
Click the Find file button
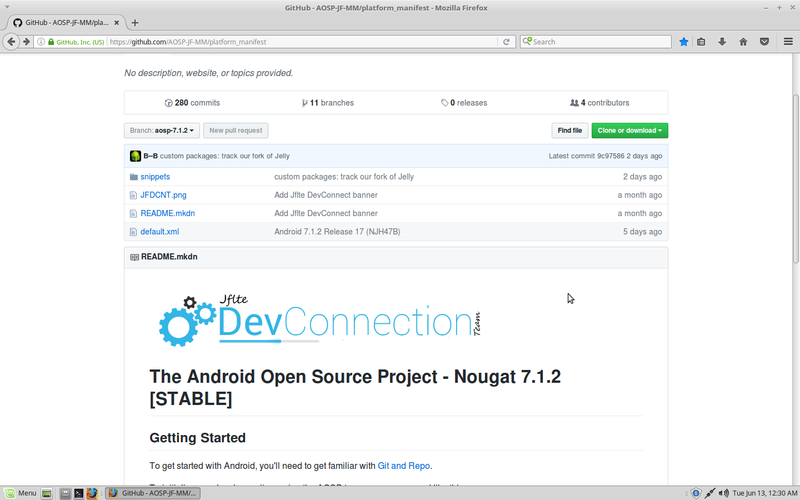570,131
